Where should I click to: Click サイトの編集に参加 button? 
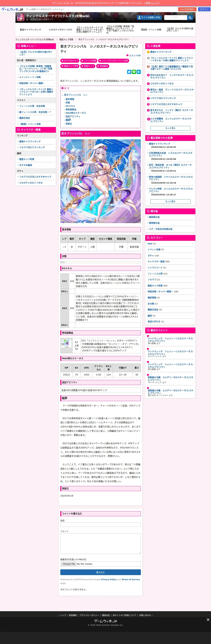pos(149,18)
